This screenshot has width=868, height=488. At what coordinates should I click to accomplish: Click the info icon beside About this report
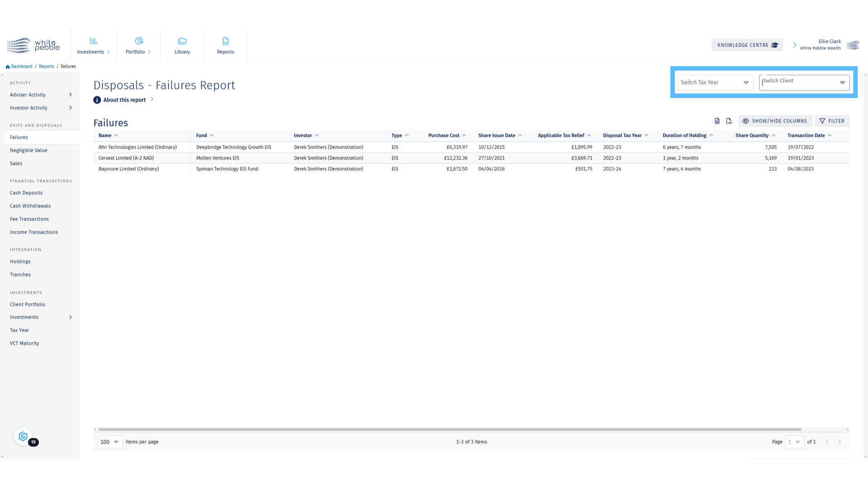(x=97, y=100)
